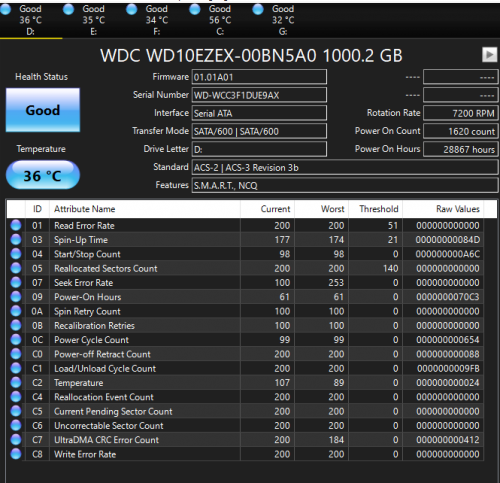
Task: Switch to the F: drive tab
Action: (157, 20)
